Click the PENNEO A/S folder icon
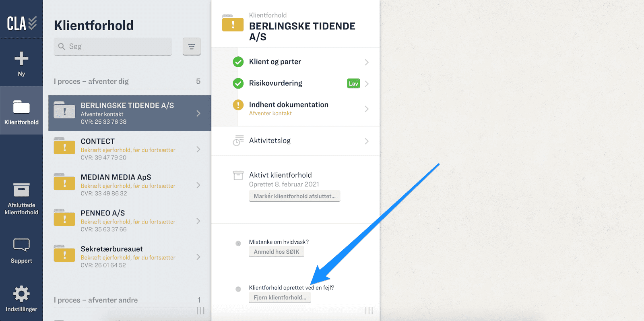The height and width of the screenshot is (321, 644). tap(64, 217)
